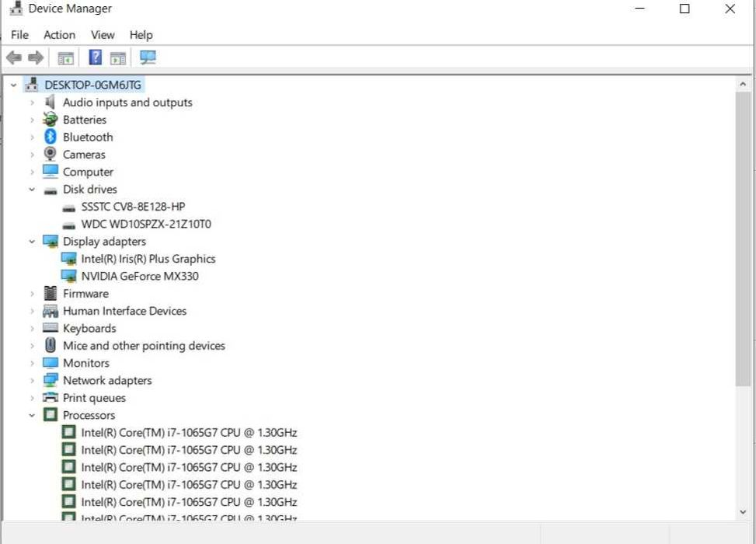756x544 pixels.
Task: Open the View menu
Action: tap(103, 35)
